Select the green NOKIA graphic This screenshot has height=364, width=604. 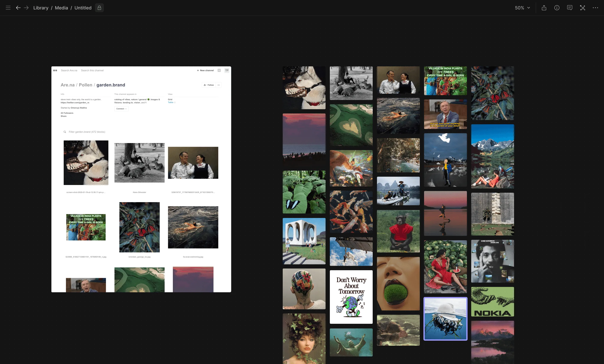click(492, 302)
